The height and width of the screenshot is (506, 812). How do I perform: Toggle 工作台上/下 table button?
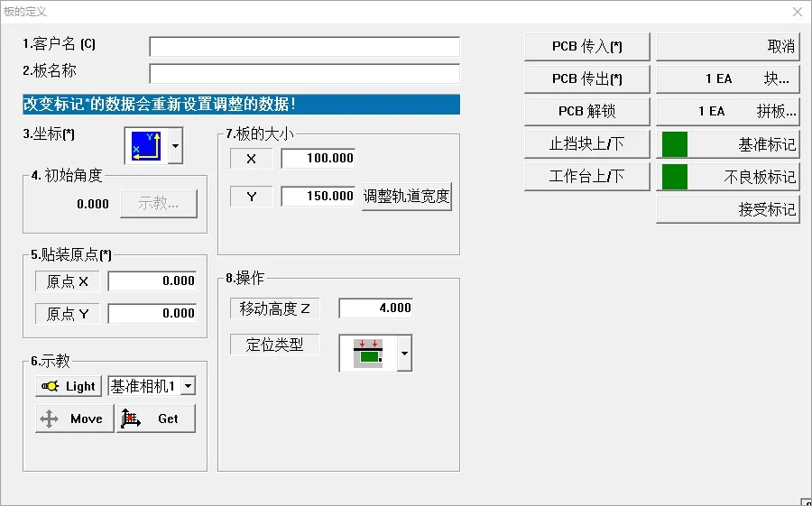(x=586, y=177)
